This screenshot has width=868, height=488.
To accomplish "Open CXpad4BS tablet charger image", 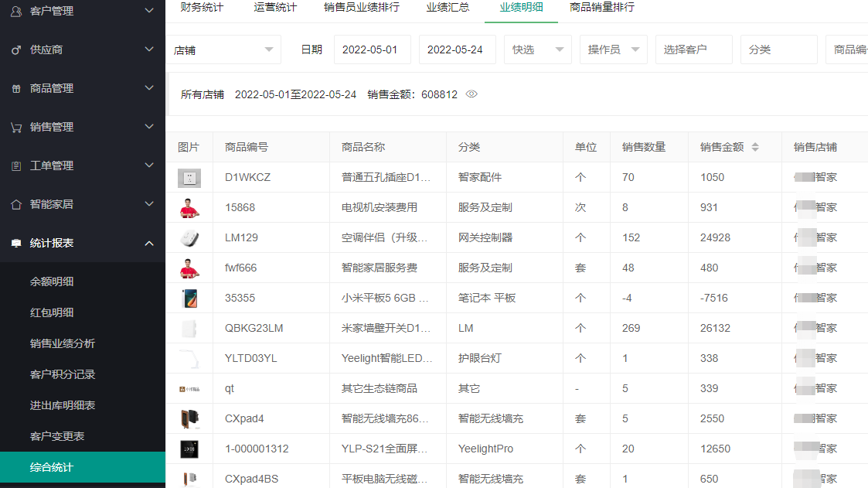I will [x=189, y=479].
